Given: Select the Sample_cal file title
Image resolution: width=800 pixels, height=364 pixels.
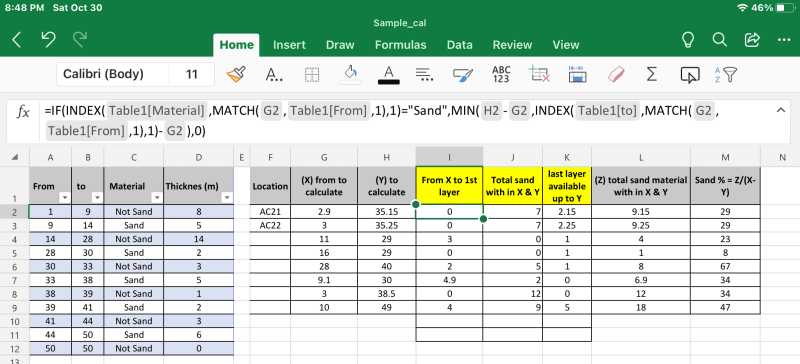Looking at the screenshot, I should (399, 23).
